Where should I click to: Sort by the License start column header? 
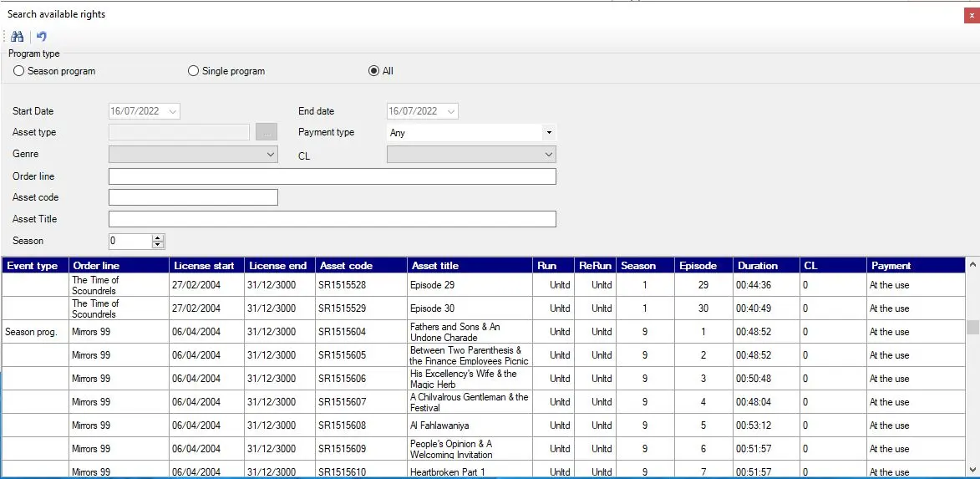tap(204, 266)
